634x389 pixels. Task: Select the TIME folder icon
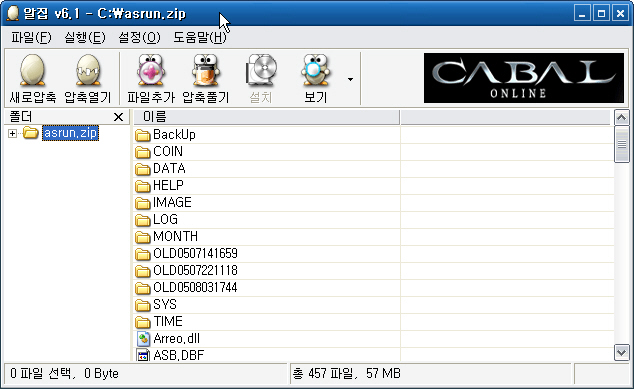tap(142, 321)
